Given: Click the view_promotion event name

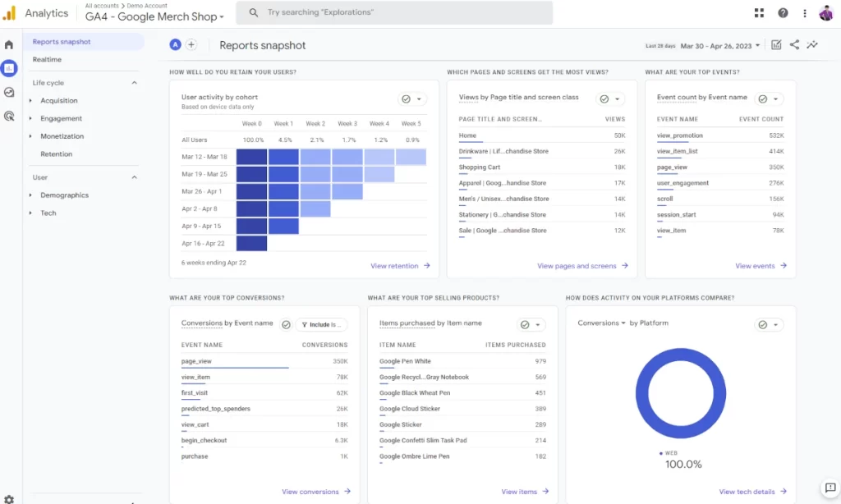Looking at the screenshot, I should [679, 135].
